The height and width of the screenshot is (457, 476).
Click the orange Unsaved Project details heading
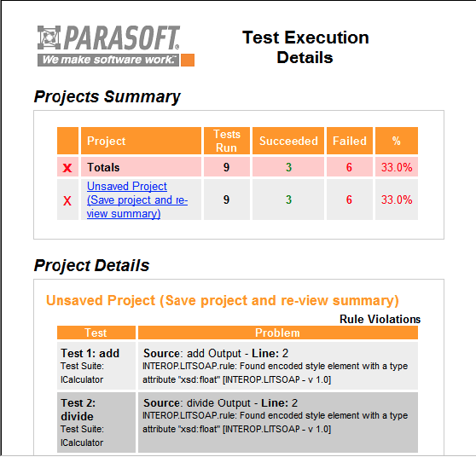[222, 300]
